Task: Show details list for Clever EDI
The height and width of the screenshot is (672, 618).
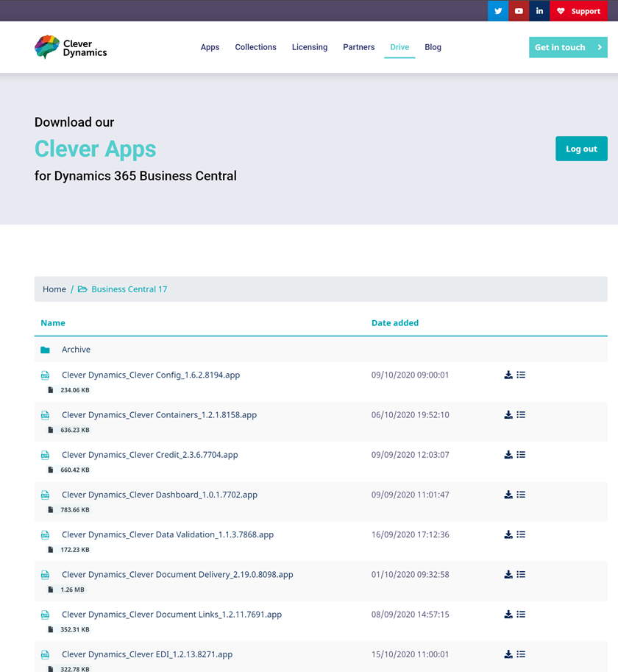Action: pos(521,654)
